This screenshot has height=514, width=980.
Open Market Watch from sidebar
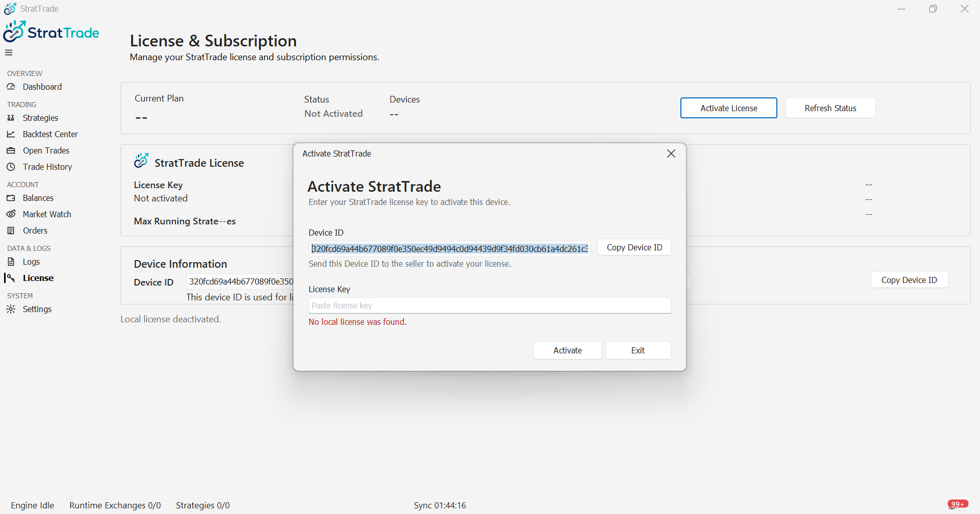47,214
